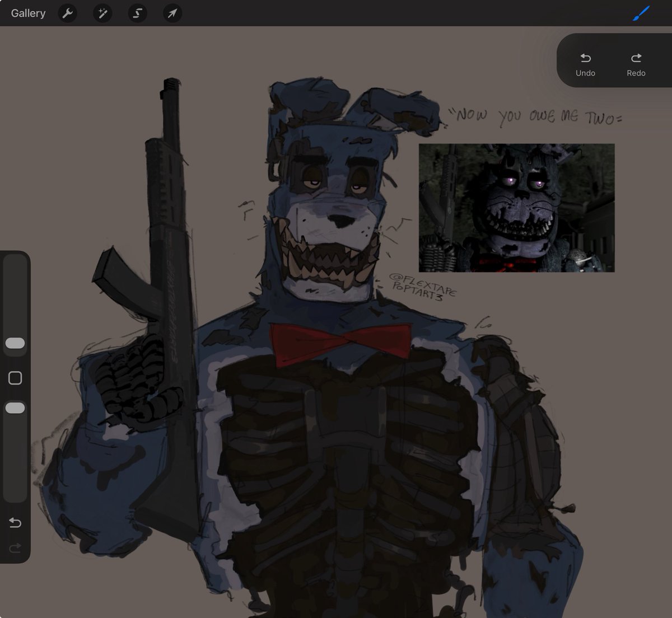Open the Adjustments magic wand menu

pos(102,13)
